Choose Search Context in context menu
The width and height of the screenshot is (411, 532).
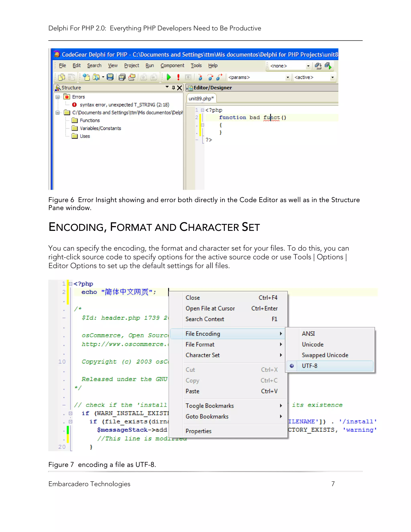click(x=231, y=319)
